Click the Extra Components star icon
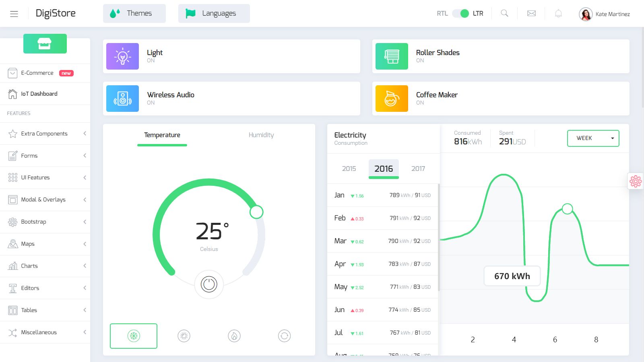This screenshot has height=362, width=644. (x=13, y=134)
